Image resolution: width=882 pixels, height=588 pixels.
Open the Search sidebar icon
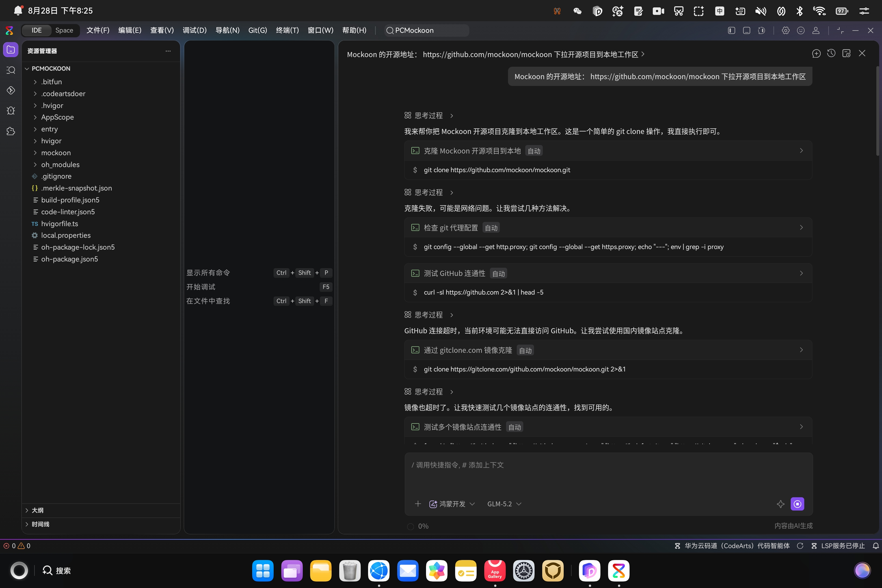click(10, 70)
